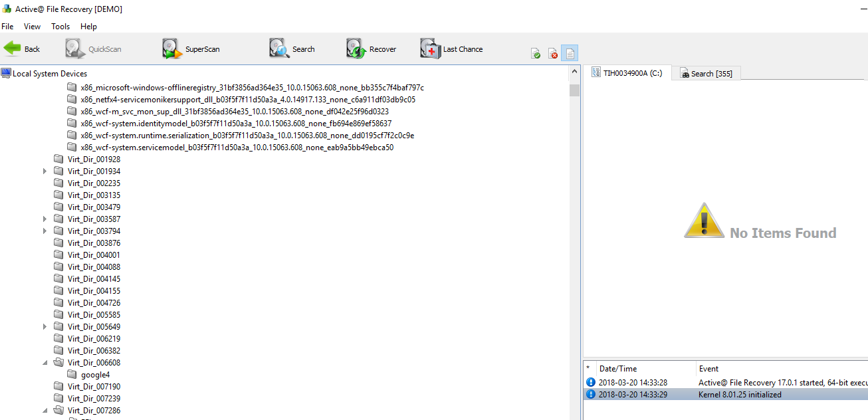The image size is (868, 420).
Task: Expand the Virt_Dir_003587 folder
Action: tap(45, 219)
